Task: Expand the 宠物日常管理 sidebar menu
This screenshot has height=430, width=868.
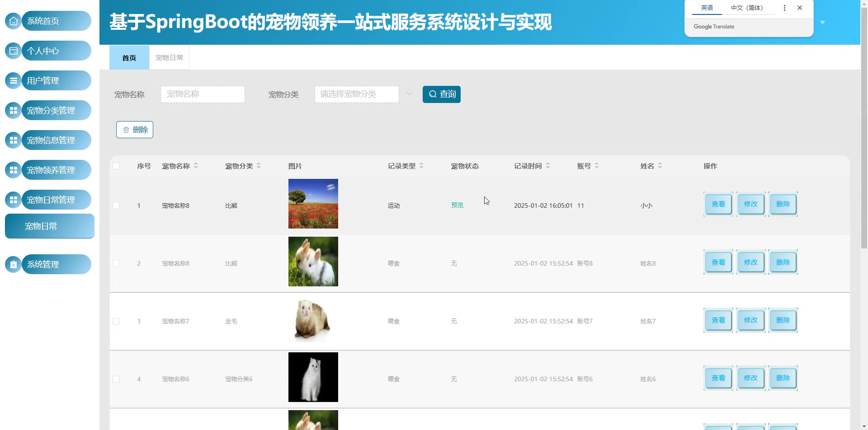Action: tap(56, 200)
